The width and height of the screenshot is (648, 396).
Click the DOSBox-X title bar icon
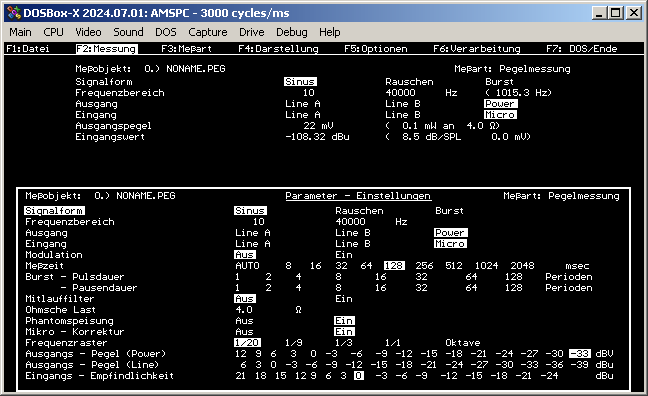(x=14, y=13)
